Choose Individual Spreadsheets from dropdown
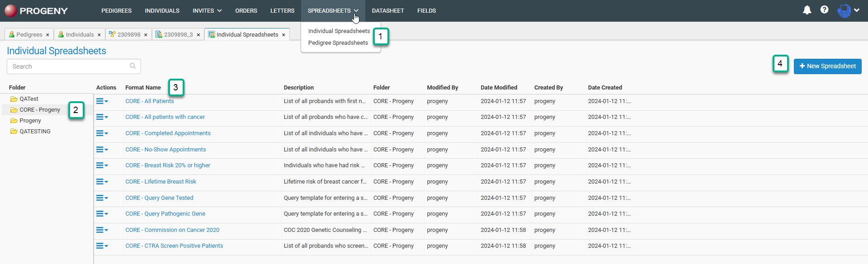This screenshot has height=264, width=868. [339, 31]
